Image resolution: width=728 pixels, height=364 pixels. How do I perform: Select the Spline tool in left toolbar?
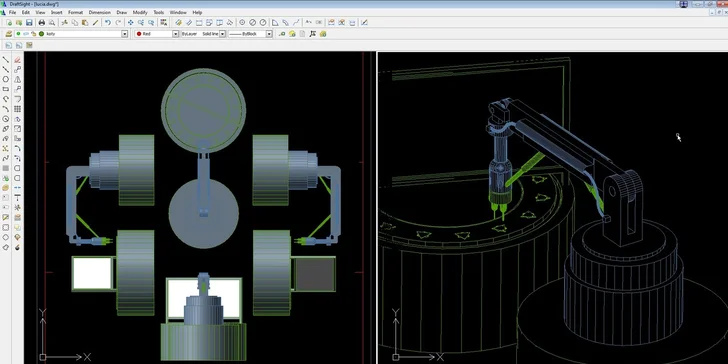(x=6, y=158)
